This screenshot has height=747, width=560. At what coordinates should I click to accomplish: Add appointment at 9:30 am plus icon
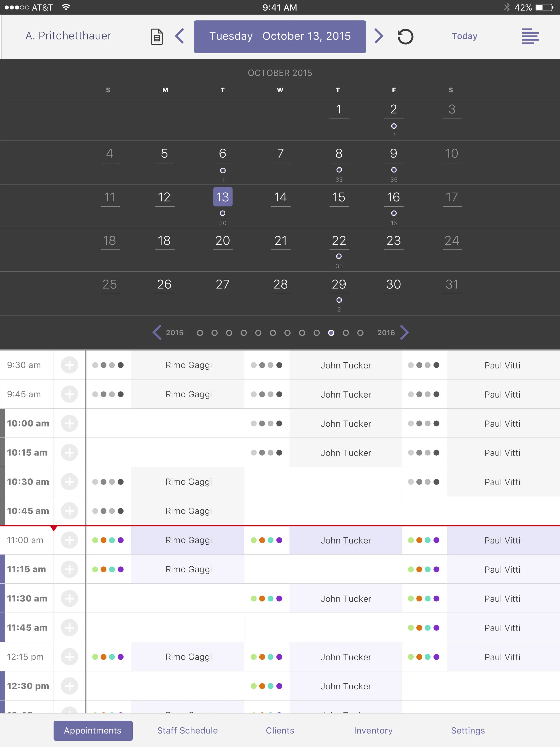point(69,365)
